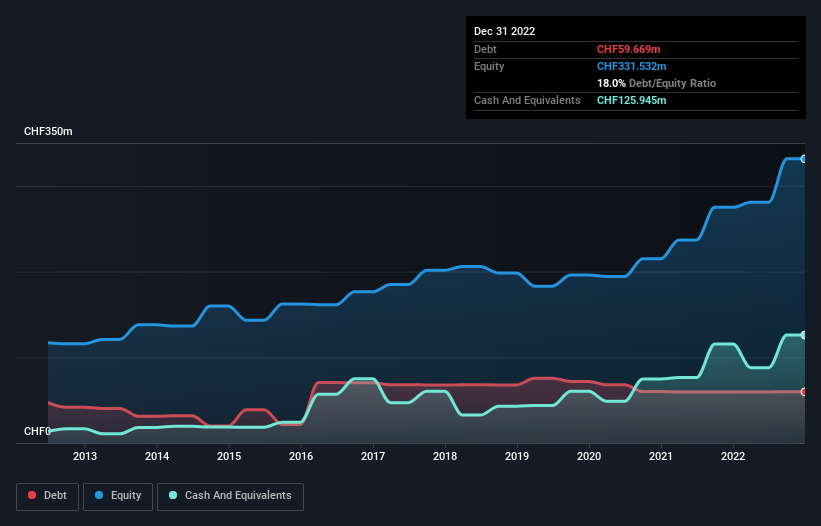Click the Dec 31 2022 tooltip date
Image resolution: width=821 pixels, height=526 pixels.
click(504, 31)
